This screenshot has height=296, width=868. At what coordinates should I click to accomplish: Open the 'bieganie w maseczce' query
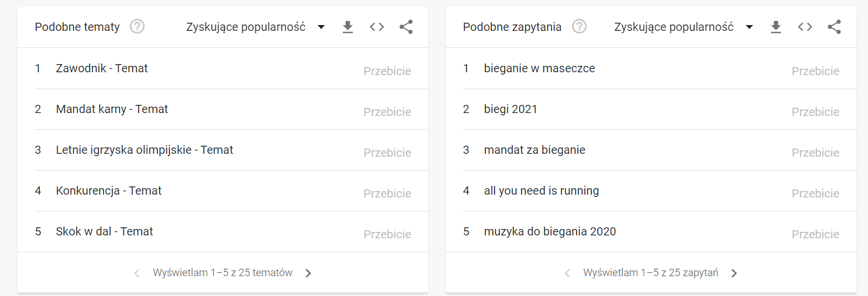539,68
